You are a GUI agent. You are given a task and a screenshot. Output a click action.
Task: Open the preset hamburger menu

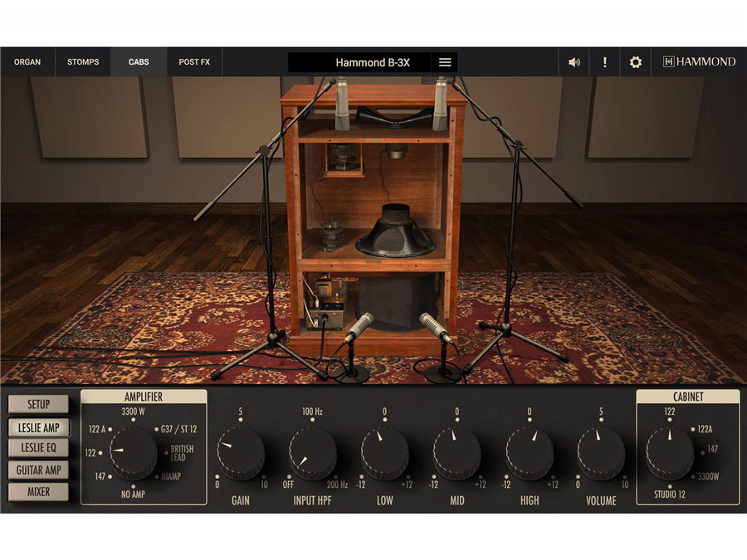pyautogui.click(x=445, y=62)
